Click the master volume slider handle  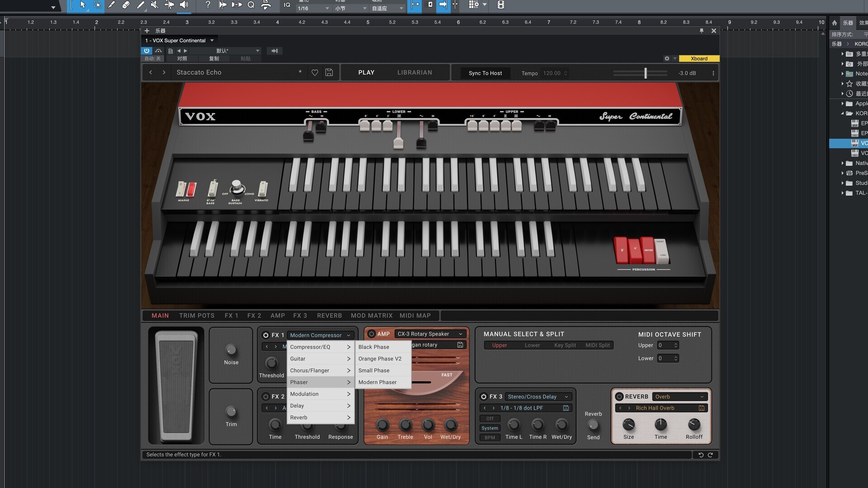(x=646, y=73)
